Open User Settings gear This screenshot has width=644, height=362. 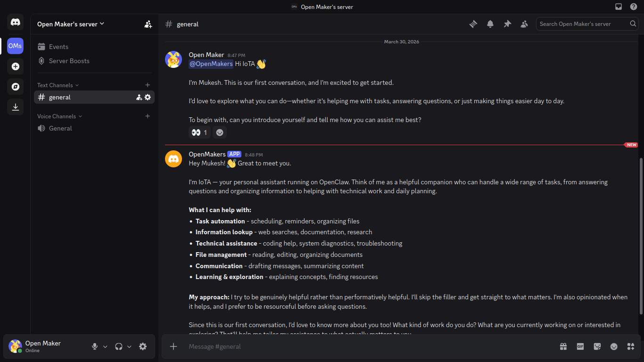click(143, 346)
